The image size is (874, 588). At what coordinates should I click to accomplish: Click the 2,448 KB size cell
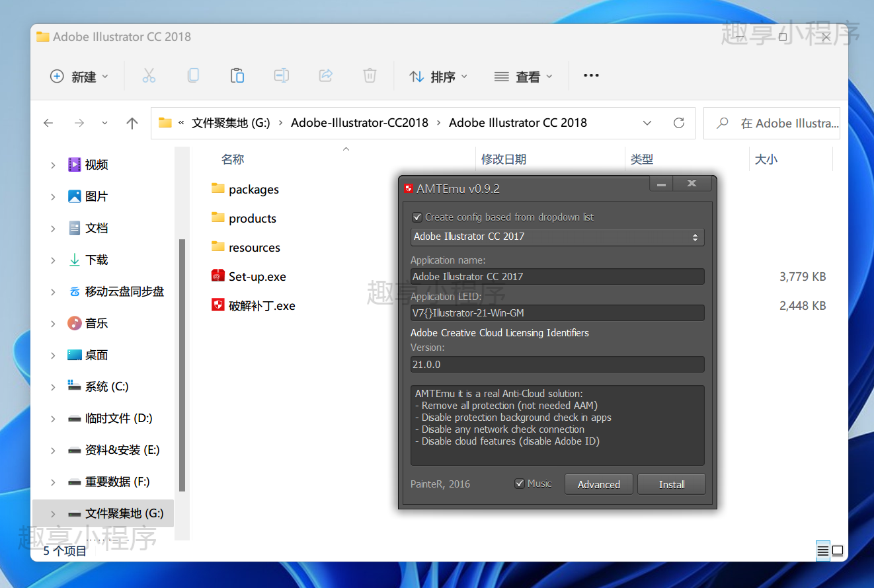pyautogui.click(x=803, y=306)
